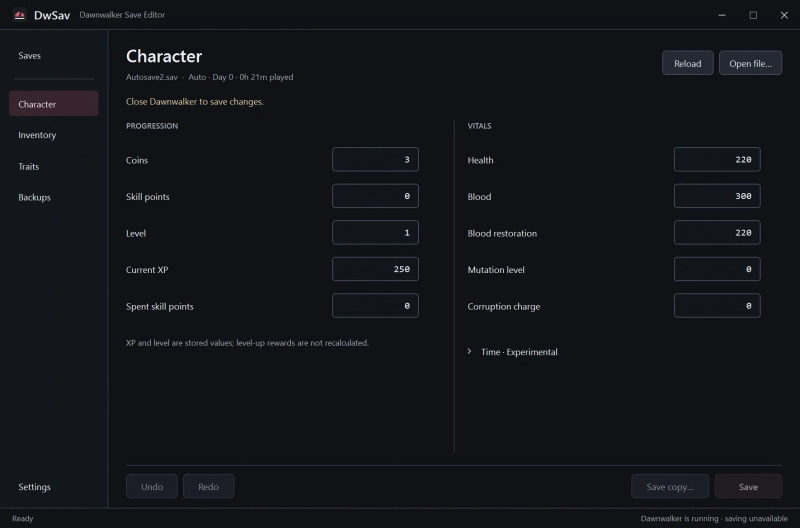800x528 pixels.
Task: Focus the Blood restoration input
Action: pyautogui.click(x=717, y=233)
